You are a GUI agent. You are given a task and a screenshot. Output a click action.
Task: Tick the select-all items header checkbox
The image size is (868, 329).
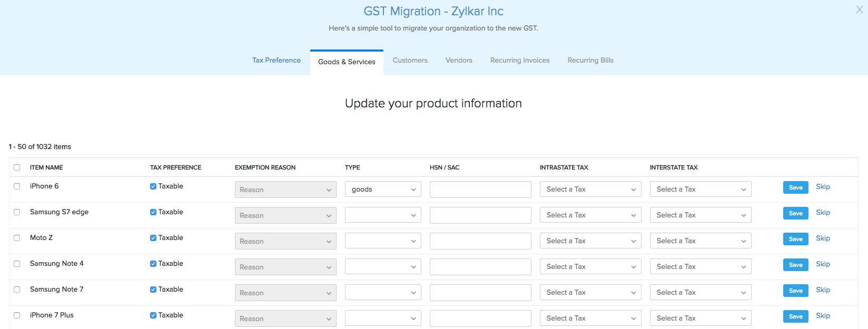pyautogui.click(x=17, y=167)
